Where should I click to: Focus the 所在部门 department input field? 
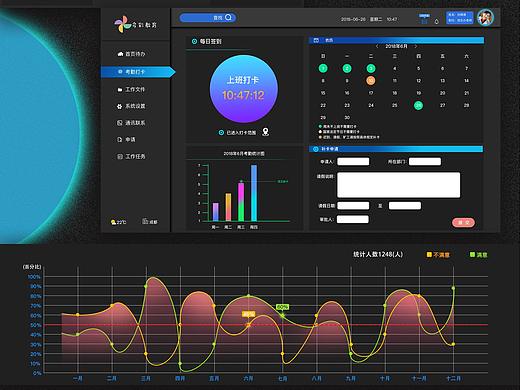coord(425,162)
